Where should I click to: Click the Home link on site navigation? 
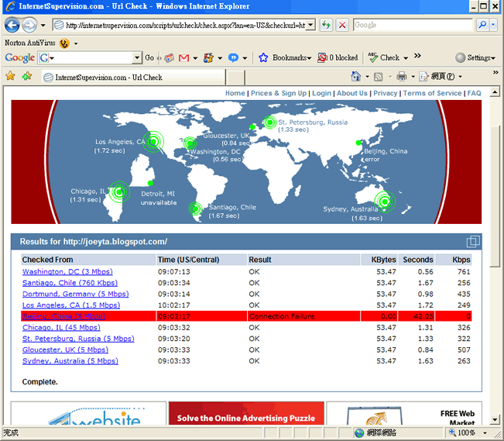coord(235,93)
